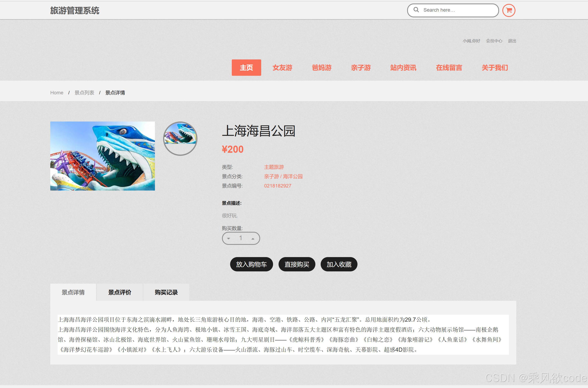This screenshot has width=588, height=388.
Task: Select the 景点详情 tab
Action: [73, 292]
